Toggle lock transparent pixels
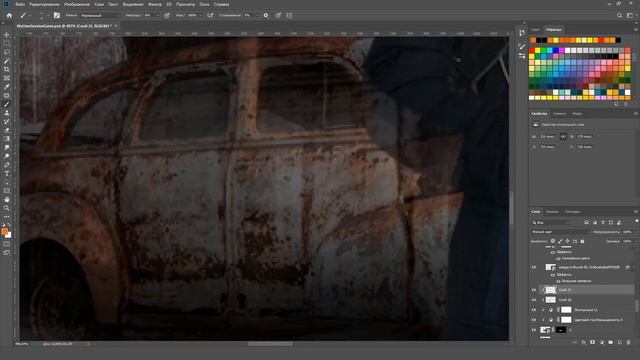 click(x=553, y=241)
